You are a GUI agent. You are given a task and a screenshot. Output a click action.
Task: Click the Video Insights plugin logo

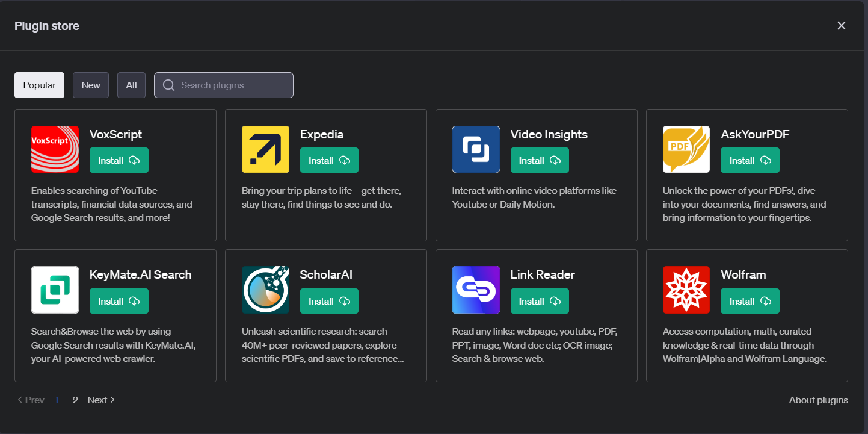pyautogui.click(x=476, y=149)
